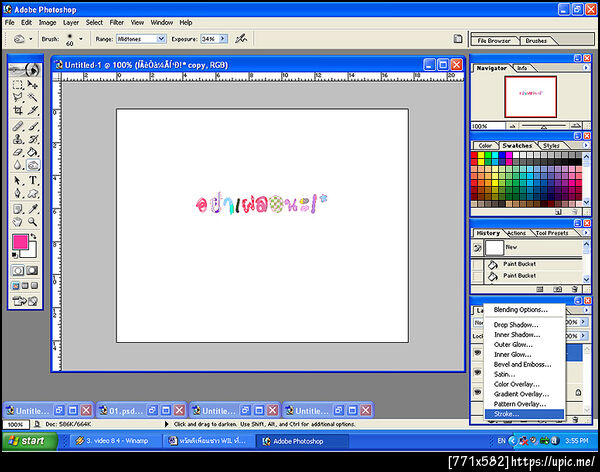Select the Move tool
The width and height of the screenshot is (600, 472).
click(x=33, y=85)
